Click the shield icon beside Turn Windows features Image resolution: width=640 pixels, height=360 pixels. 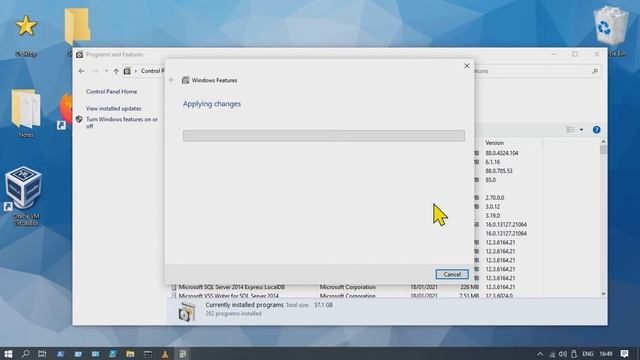[x=79, y=119]
